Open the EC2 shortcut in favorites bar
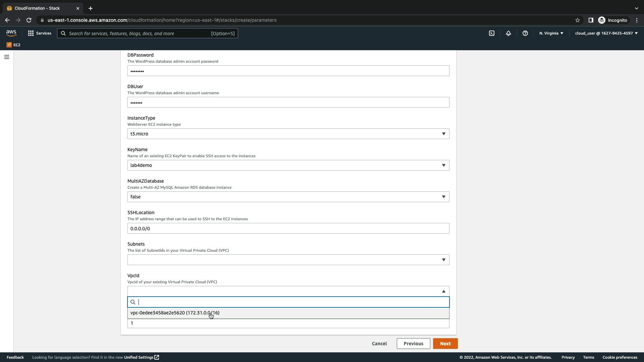Screen dimensions: 644x362 pos(13,45)
